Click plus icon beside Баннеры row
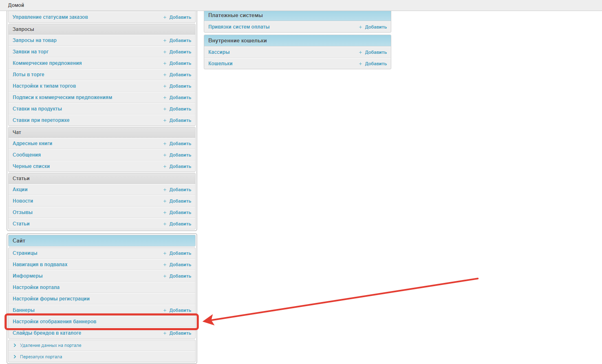 click(165, 311)
